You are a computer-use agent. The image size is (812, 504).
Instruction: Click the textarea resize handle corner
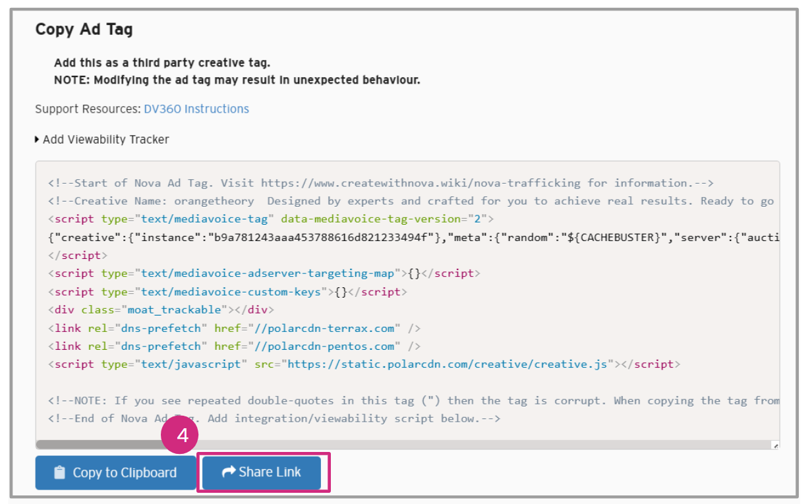point(775,445)
